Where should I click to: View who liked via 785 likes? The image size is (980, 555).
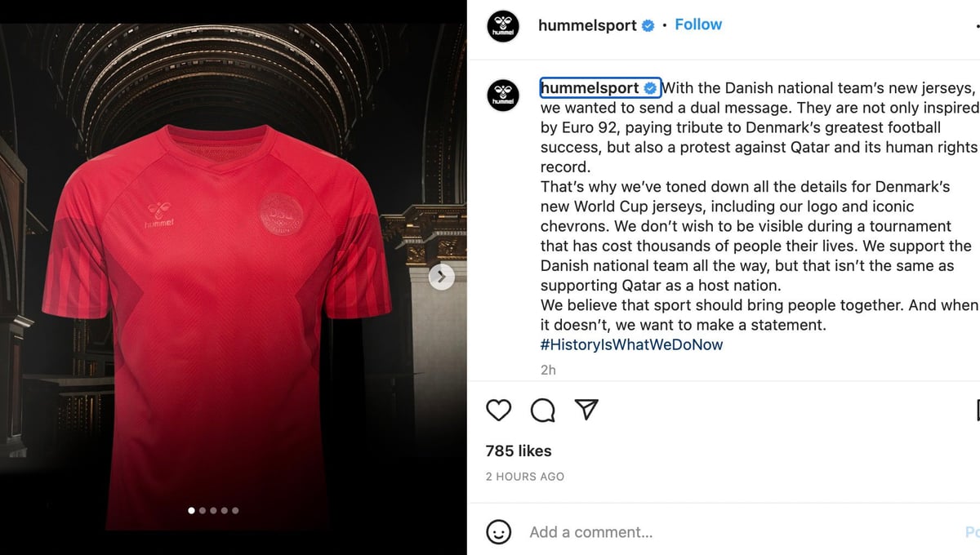(x=519, y=451)
